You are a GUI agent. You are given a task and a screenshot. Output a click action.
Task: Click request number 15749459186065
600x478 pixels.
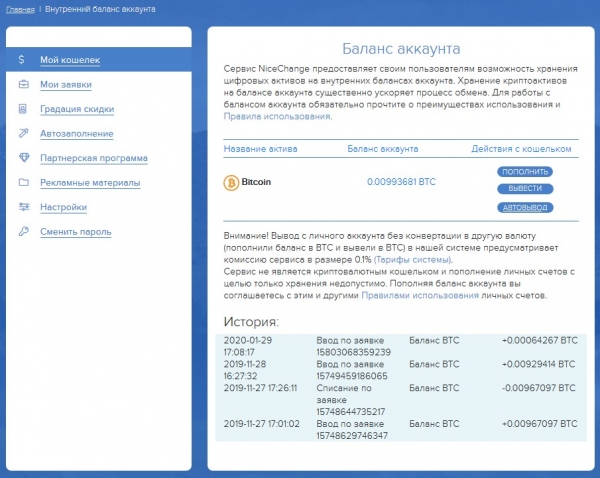coord(352,376)
